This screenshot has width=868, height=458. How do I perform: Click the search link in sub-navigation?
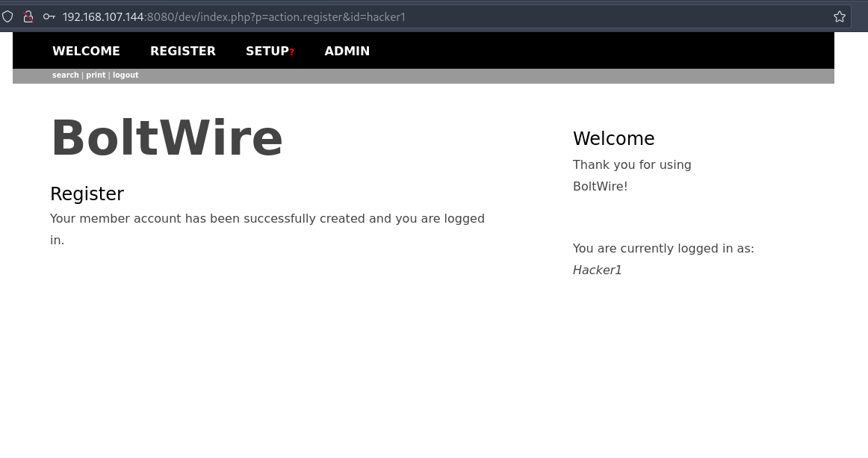click(65, 75)
